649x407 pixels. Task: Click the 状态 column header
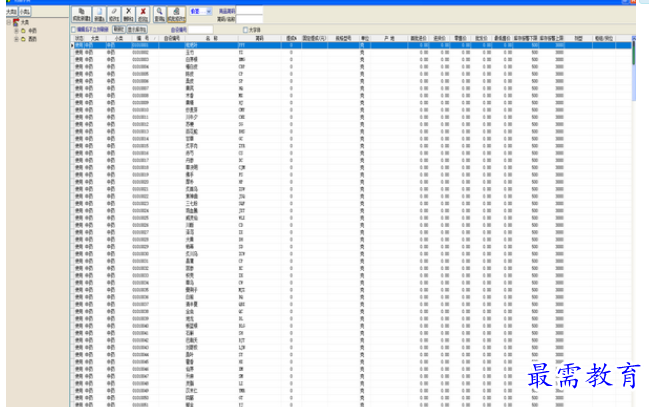point(79,38)
